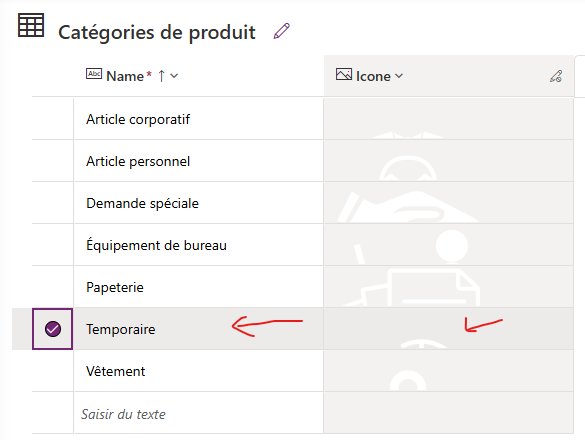This screenshot has width=585, height=440.
Task: Select the Papeterie row via its selector cell
Action: pos(53,287)
